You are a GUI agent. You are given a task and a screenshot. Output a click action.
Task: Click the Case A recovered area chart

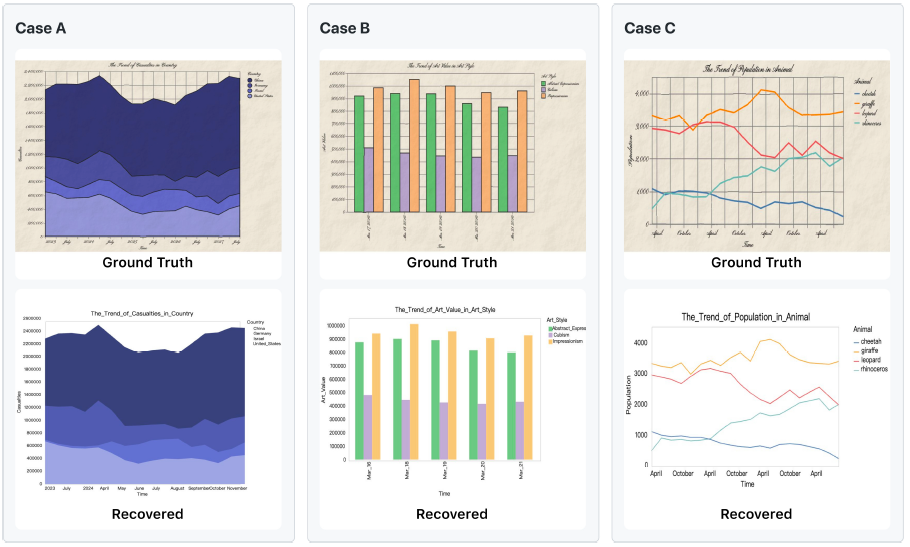coord(148,401)
